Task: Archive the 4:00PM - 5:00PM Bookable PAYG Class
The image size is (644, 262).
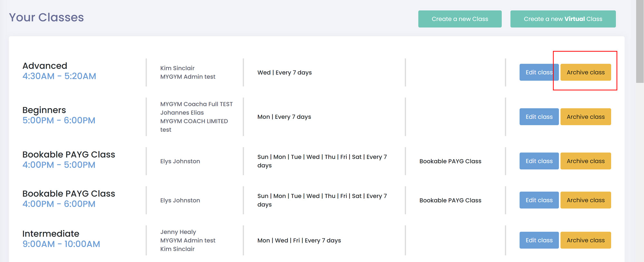Action: [x=585, y=161]
